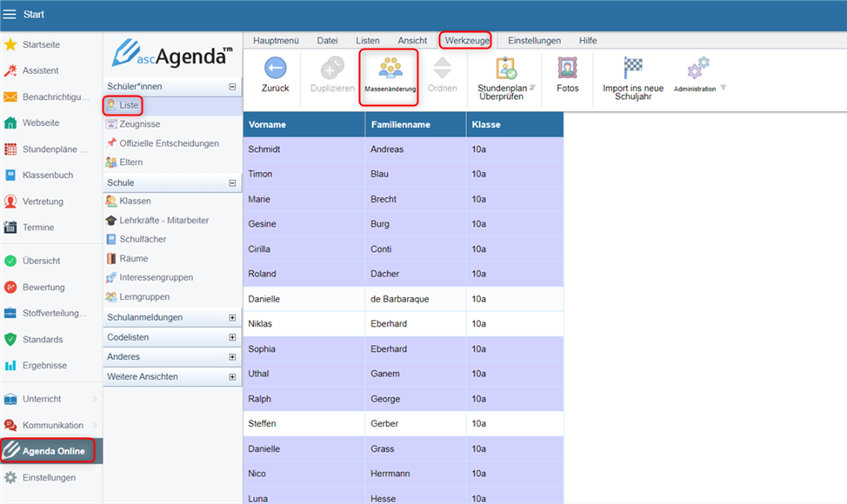Open the Listen menu

367,41
